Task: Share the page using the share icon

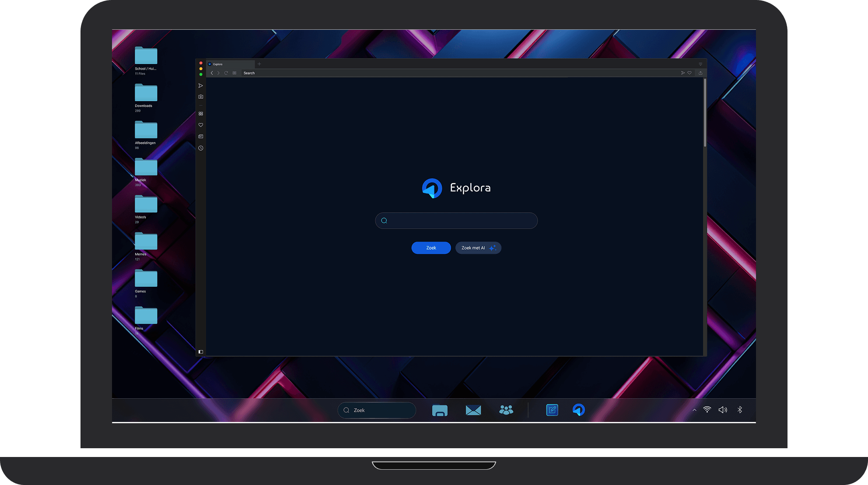Action: pyautogui.click(x=700, y=73)
